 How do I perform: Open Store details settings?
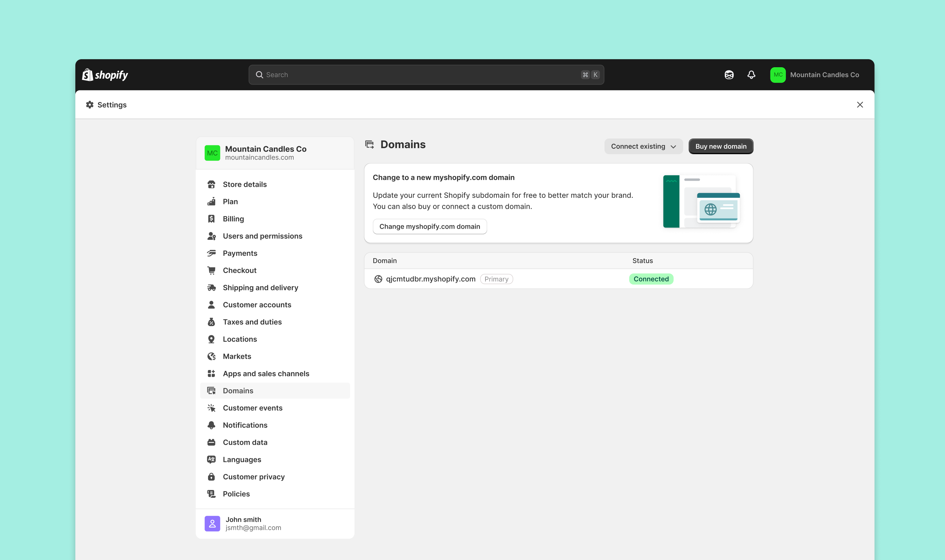click(275, 184)
